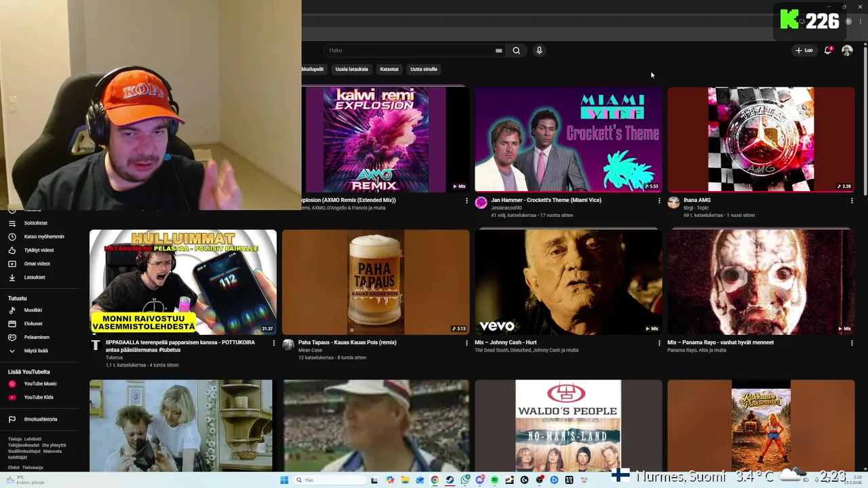
Task: Open the Tubetus channel avatar
Action: click(x=95, y=345)
